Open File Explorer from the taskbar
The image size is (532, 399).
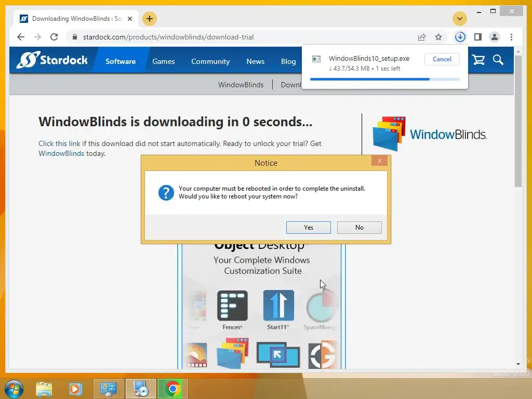click(44, 389)
